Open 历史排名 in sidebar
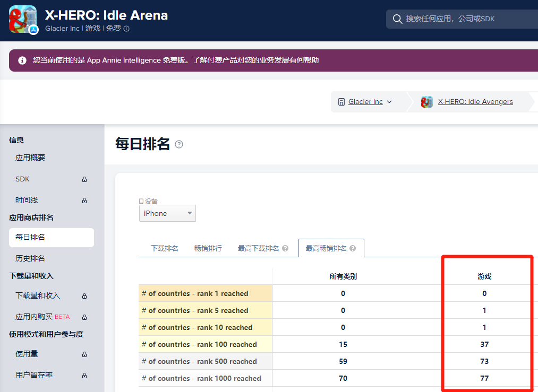This screenshot has width=538, height=392. pos(30,258)
